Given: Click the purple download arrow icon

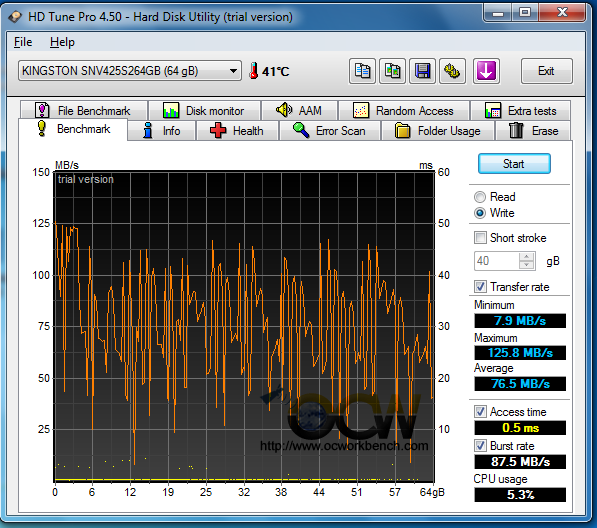Looking at the screenshot, I should [486, 71].
